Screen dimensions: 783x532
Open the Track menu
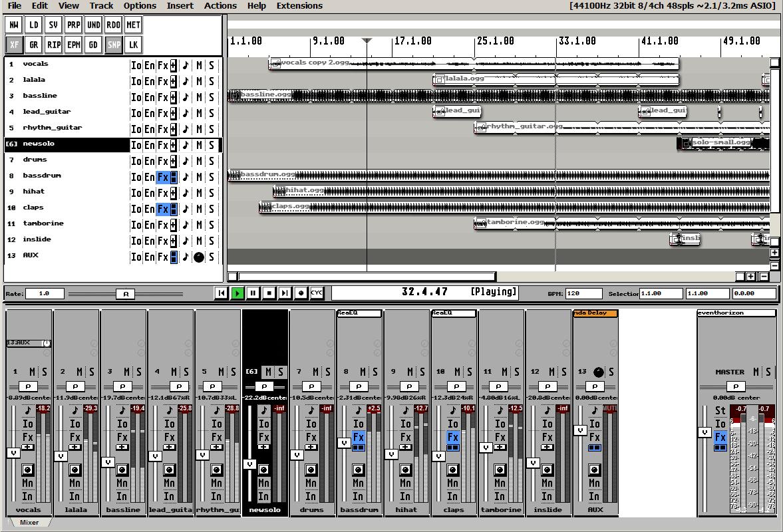[101, 6]
